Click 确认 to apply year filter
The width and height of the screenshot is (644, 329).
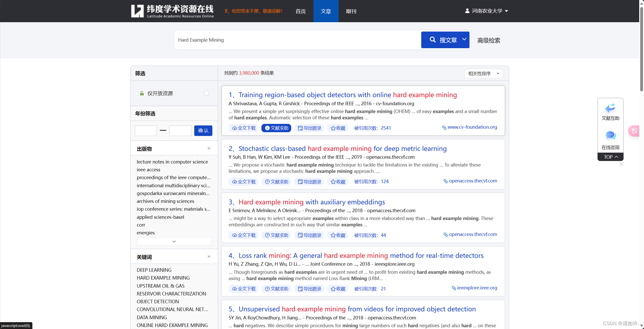203,131
